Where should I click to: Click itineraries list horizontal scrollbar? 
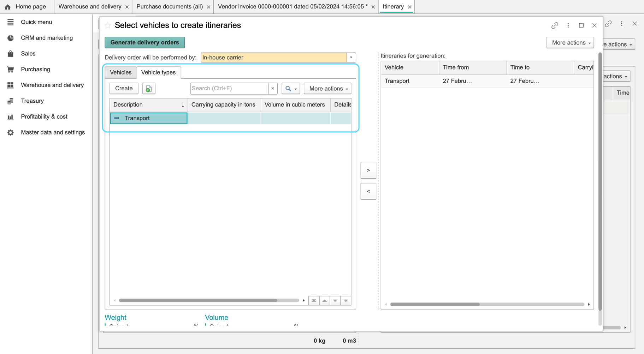[435, 304]
